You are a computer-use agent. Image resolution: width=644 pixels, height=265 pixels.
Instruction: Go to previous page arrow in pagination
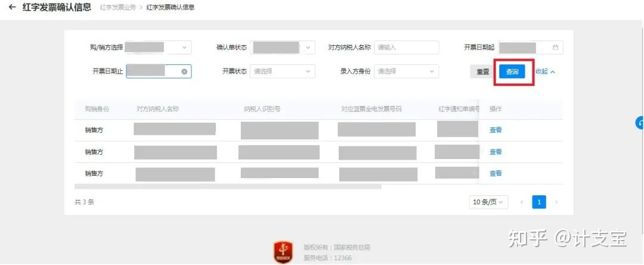coord(522,202)
